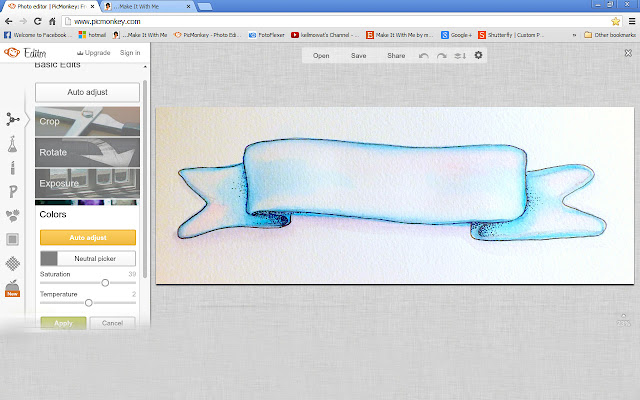The width and height of the screenshot is (640, 400).
Task: Redo the edit with redo arrow
Action: (x=442, y=56)
